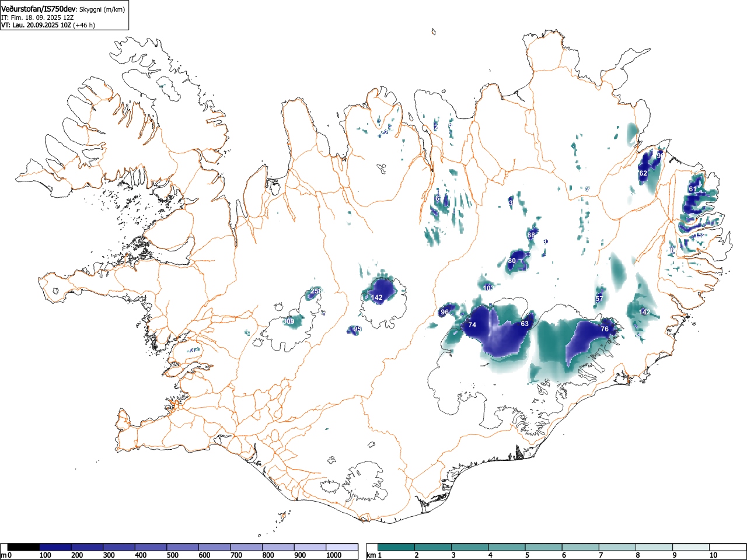Click the "VT: Lau. 20.09.2025 10Z" valid time

click(36, 25)
